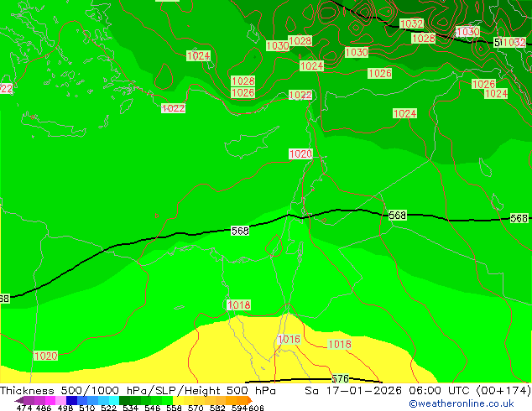The height and width of the screenshot is (411, 532).
Task: Click the 568 label right of the 1018 isobar
Action: [240, 231]
